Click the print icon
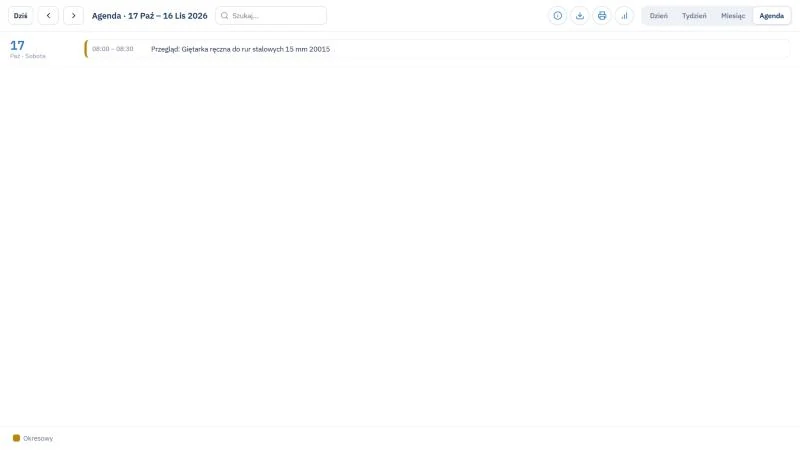This screenshot has height=450, width=800. (x=602, y=16)
